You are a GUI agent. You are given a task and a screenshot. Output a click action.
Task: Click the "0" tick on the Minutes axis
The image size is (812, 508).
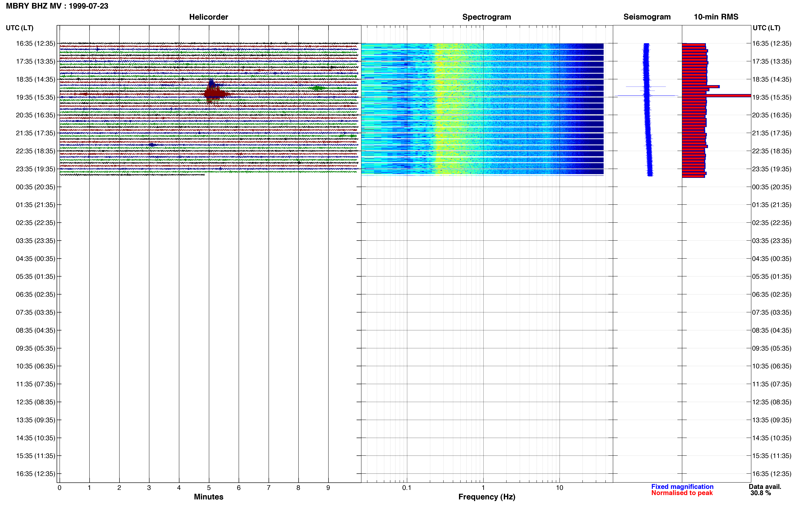tap(59, 487)
